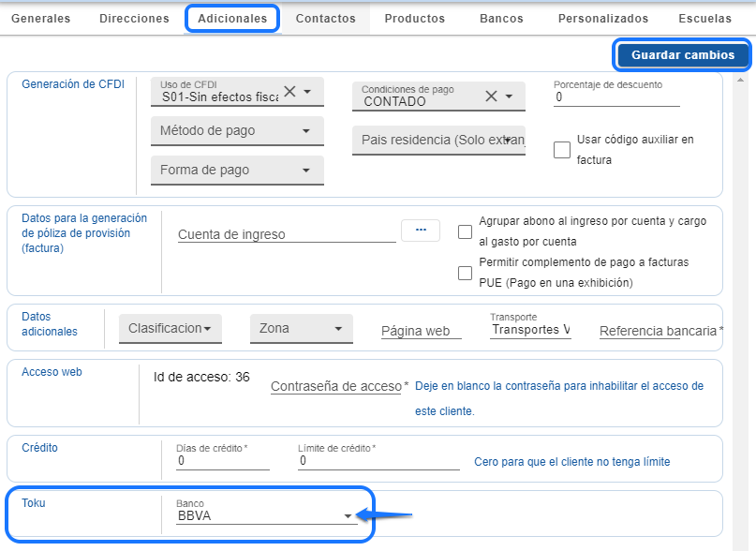Viewport: 756px width, 551px height.
Task: Check Agrupar abono al ingreso por cuenta
Action: 465,231
